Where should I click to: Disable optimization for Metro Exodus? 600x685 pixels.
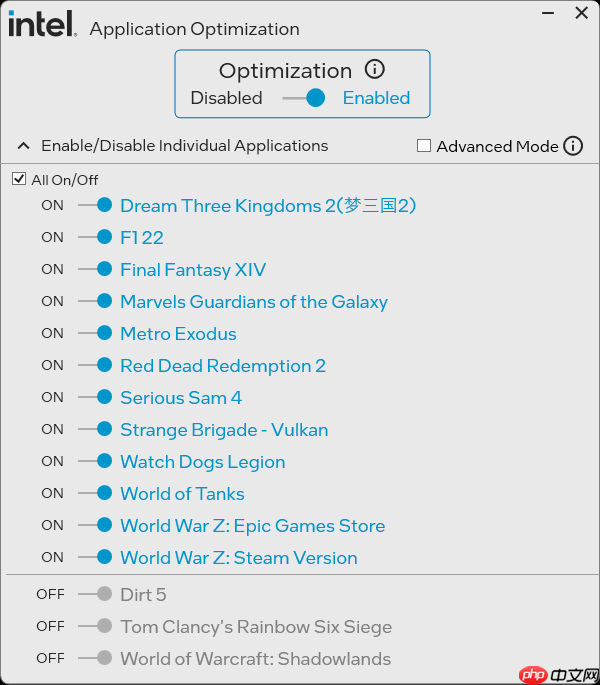tap(96, 334)
